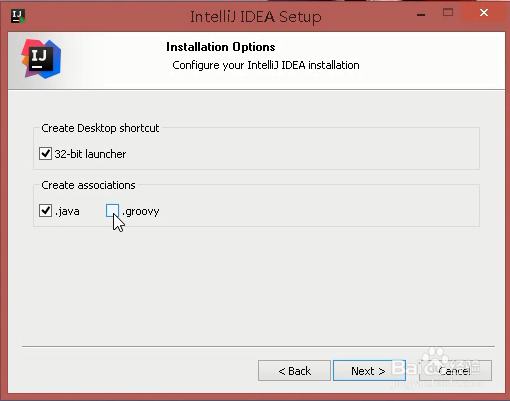Screen dimensions: 510x401
Task: Click the "32-bit launcher" label
Action: (90, 154)
